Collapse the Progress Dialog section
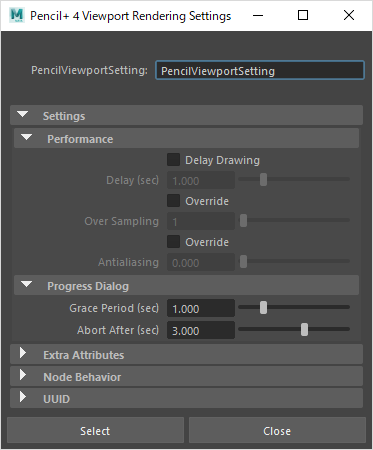The width and height of the screenshot is (373, 450). click(x=26, y=284)
